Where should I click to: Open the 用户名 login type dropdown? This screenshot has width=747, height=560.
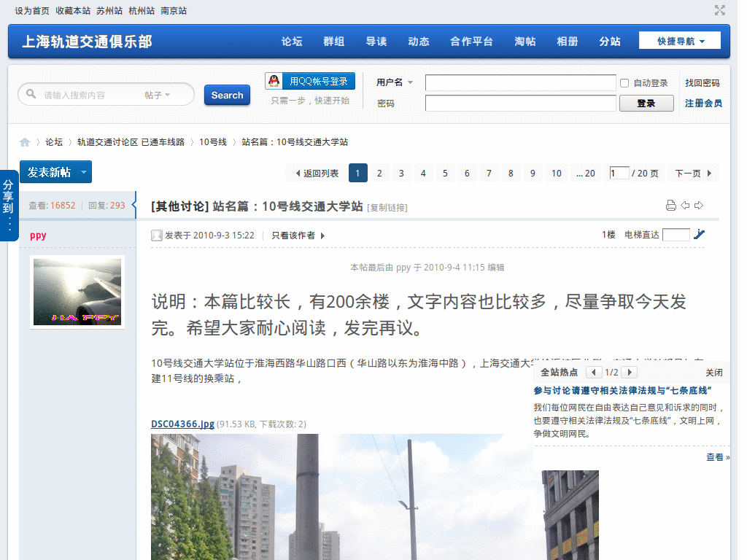(x=395, y=82)
